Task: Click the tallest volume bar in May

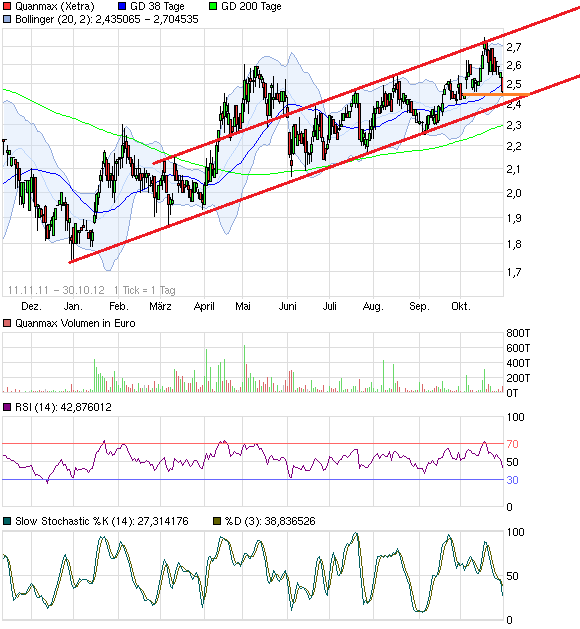Action: point(244,368)
